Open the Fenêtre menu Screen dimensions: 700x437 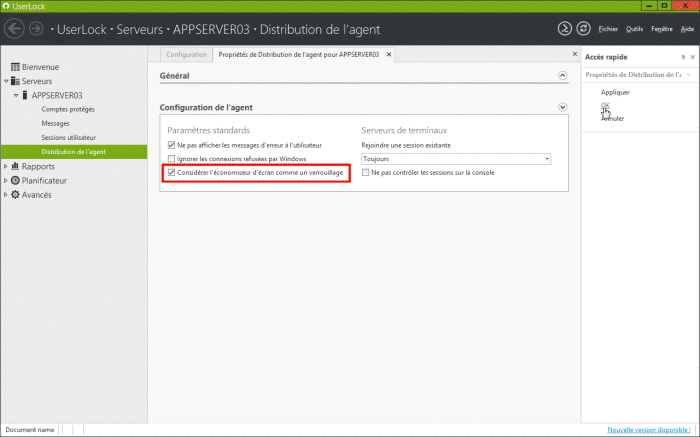click(x=662, y=29)
